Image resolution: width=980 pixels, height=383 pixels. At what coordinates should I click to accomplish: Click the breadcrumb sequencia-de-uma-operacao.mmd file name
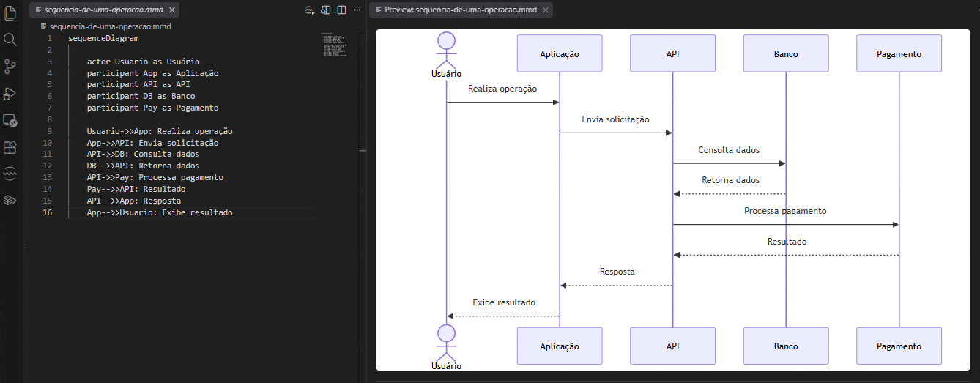click(x=110, y=26)
